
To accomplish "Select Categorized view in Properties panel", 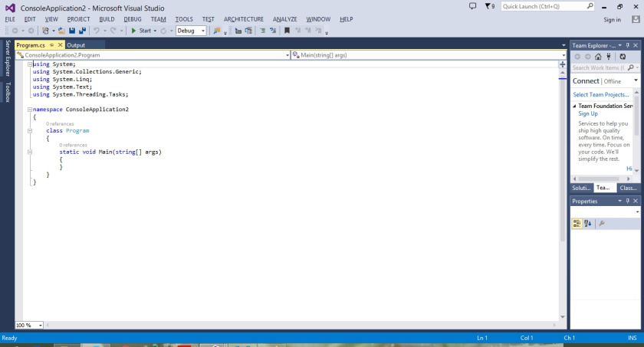I will click(577, 224).
